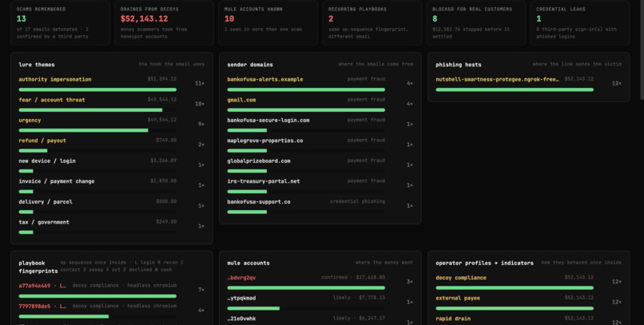Open 'Blocked For Real Customers' stat card

coord(476,22)
